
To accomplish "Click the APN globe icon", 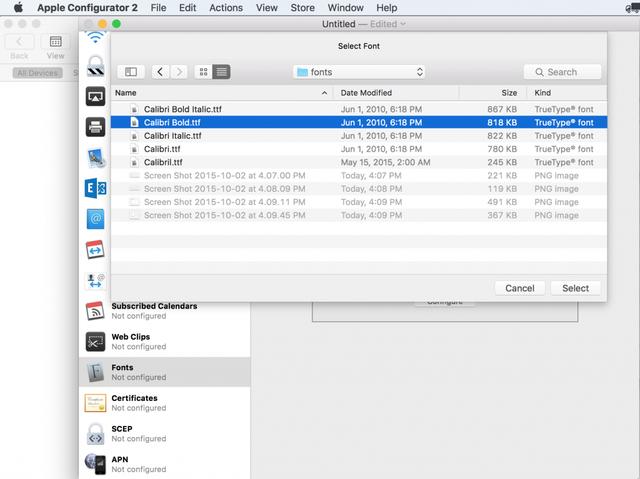I will point(95,464).
